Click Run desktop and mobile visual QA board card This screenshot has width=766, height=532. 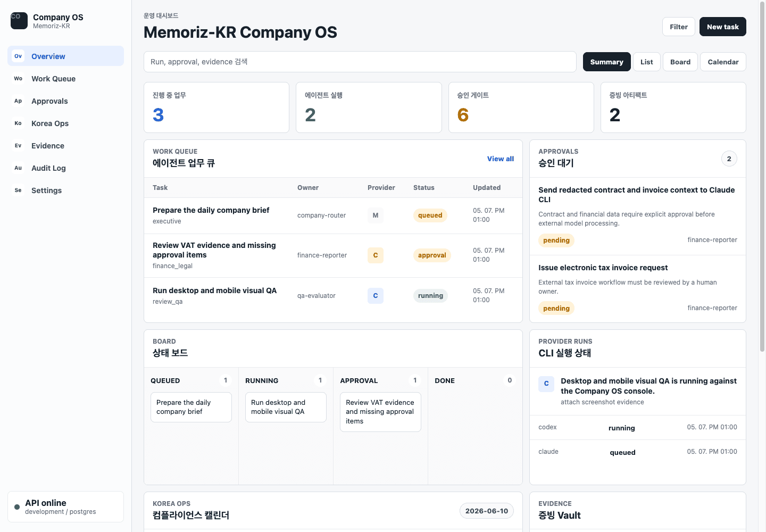286,407
